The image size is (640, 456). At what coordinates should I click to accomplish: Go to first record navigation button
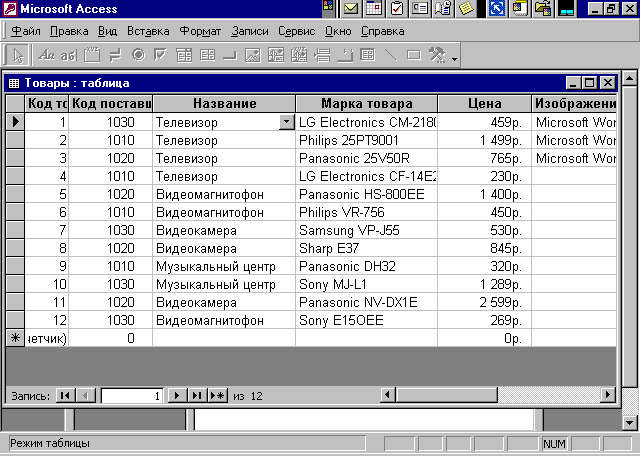65,396
